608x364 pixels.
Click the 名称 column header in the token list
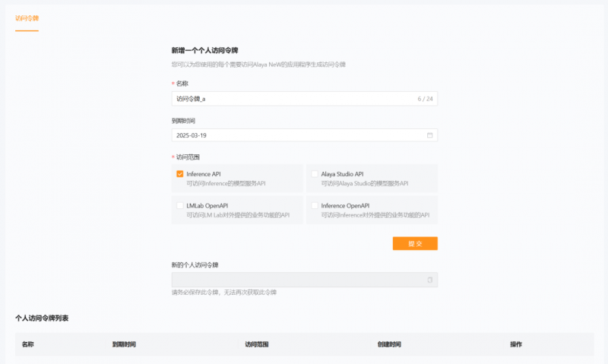[27, 344]
